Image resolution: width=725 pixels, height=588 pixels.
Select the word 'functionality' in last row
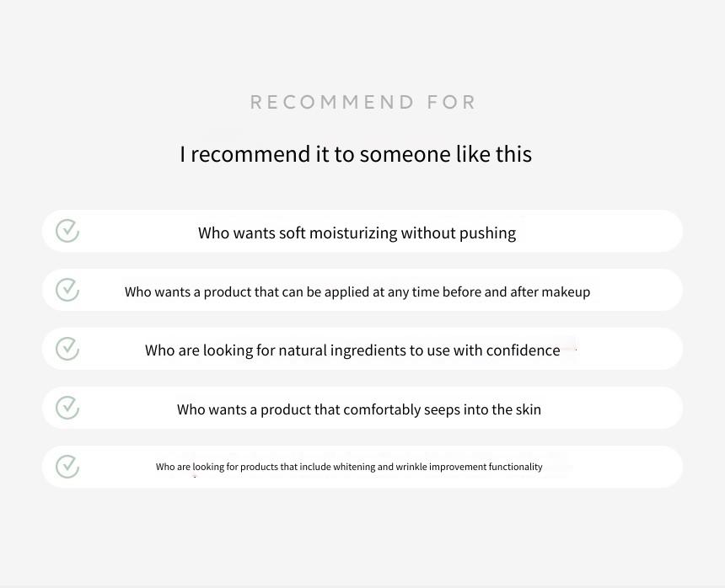516,467
